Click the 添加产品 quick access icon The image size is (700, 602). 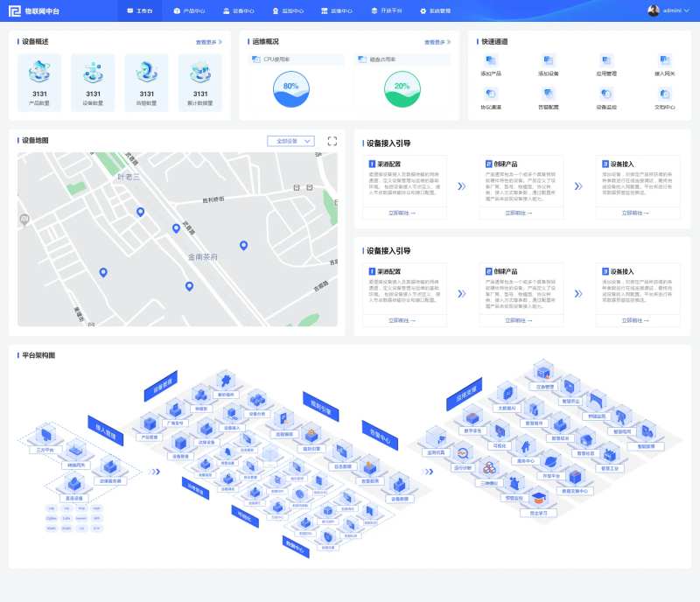pos(491,60)
